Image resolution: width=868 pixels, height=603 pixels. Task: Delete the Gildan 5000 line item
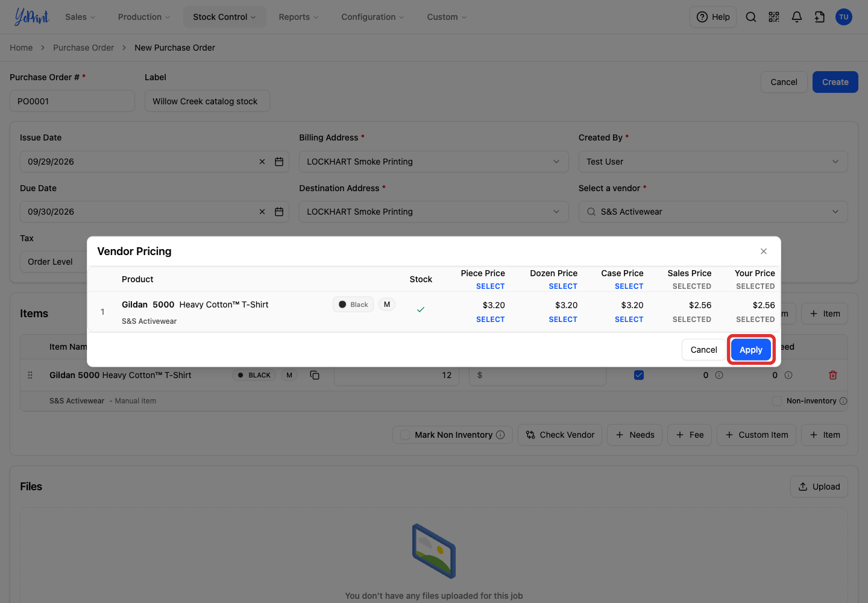pos(833,375)
